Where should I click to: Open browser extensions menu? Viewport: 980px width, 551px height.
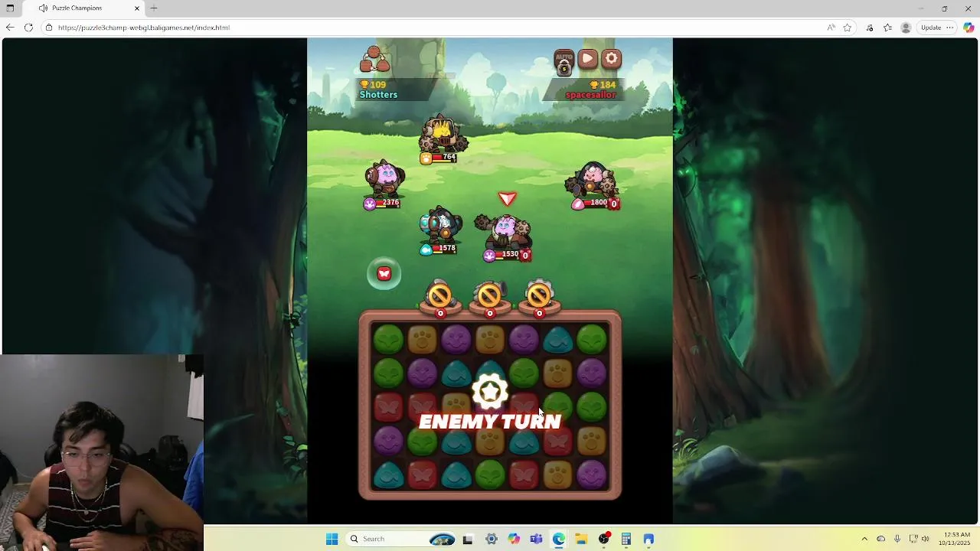tap(870, 28)
